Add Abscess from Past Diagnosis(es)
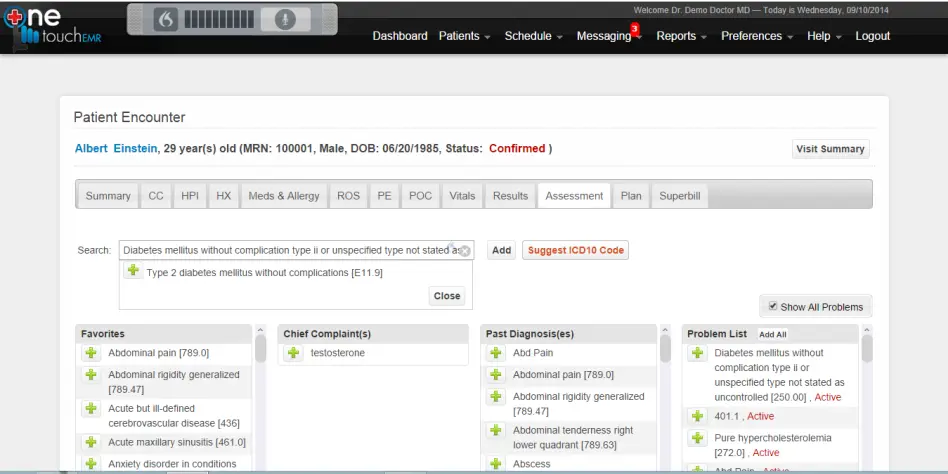 pyautogui.click(x=496, y=464)
